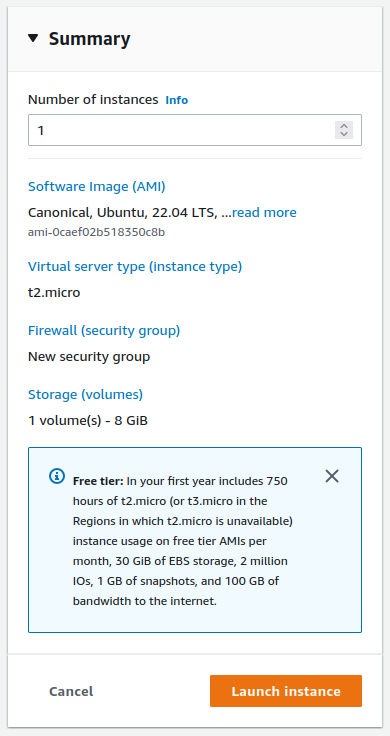Click the orange Launch instance button
390x736 pixels.
pyautogui.click(x=286, y=691)
